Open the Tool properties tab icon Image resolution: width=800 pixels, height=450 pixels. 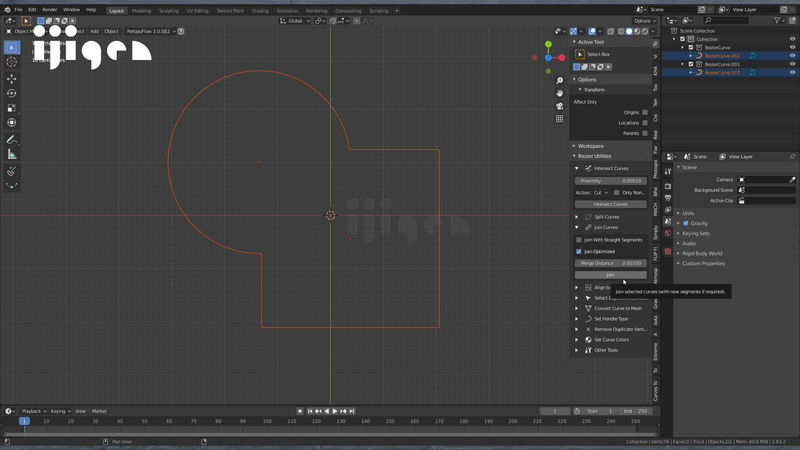pyautogui.click(x=668, y=172)
